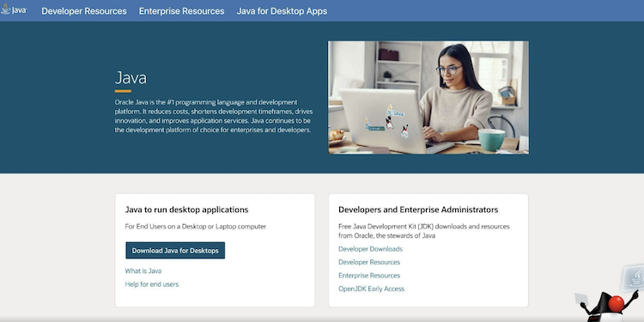644x322 pixels.
Task: Click the large Java heading
Action: (131, 77)
